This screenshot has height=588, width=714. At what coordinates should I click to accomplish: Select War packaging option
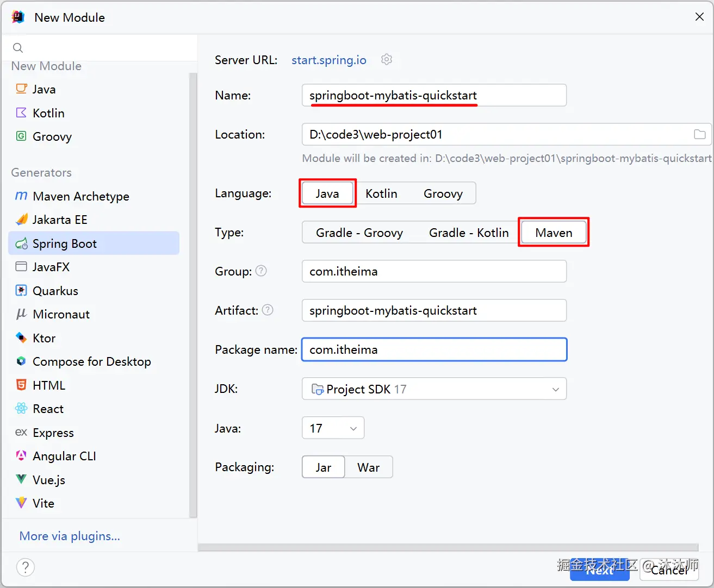tap(368, 467)
